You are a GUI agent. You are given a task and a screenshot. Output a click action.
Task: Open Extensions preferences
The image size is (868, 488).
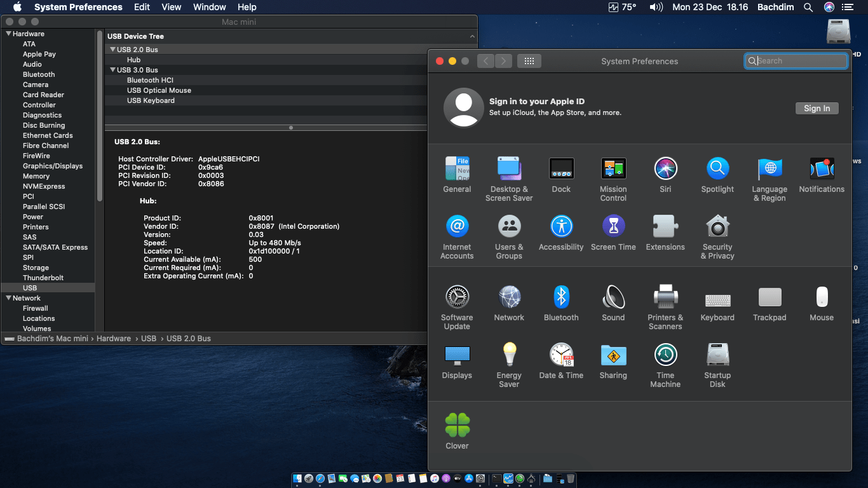pos(665,227)
